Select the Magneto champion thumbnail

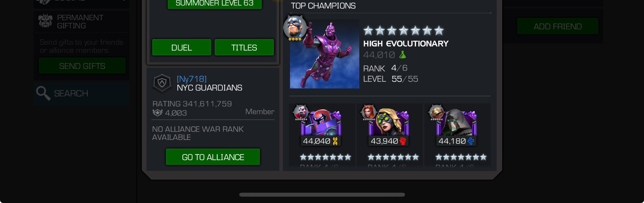[x=321, y=122]
